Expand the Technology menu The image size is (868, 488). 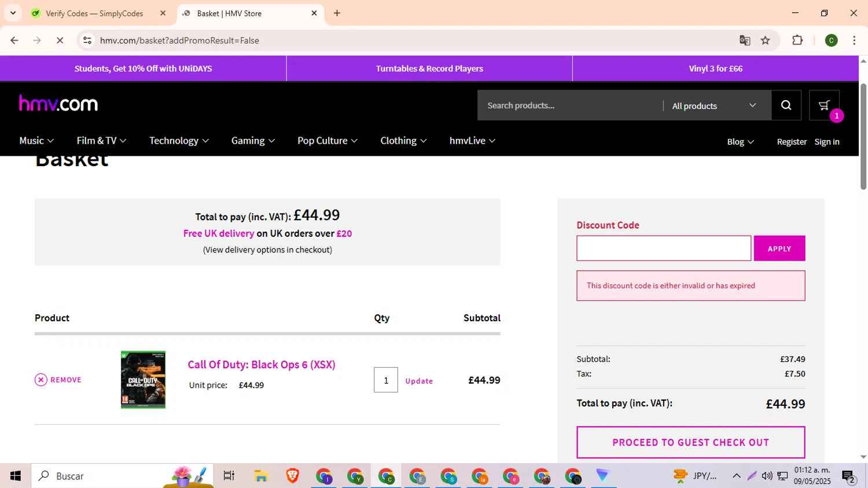point(179,141)
